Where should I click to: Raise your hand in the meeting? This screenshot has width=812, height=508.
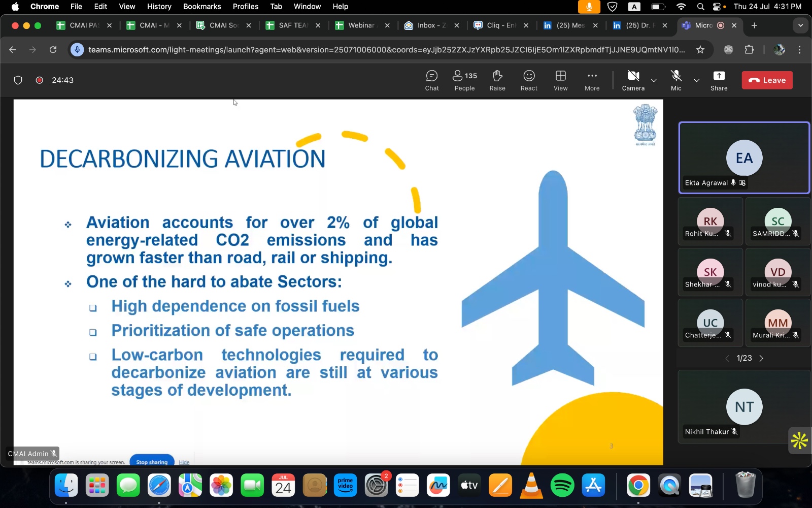(497, 80)
